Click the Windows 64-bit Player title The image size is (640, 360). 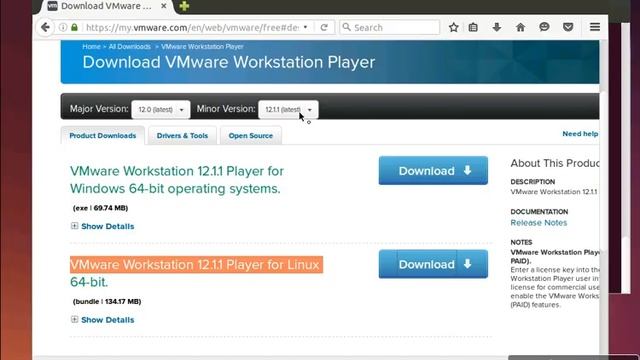177,180
